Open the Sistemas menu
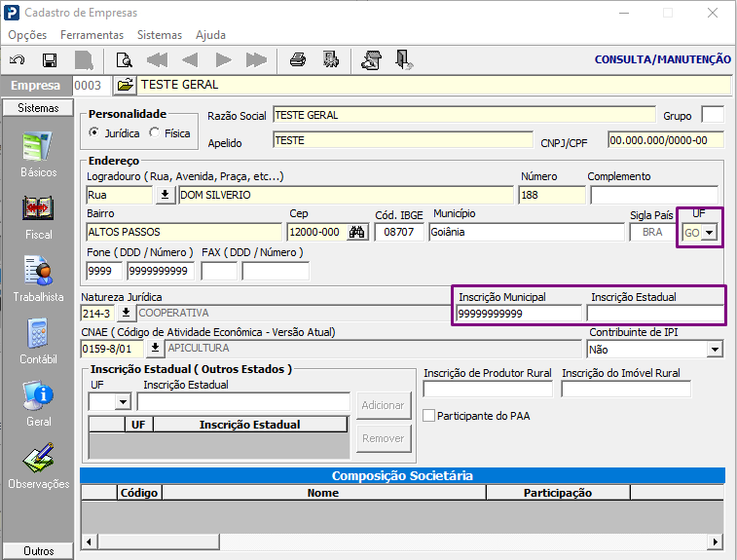Screen dimensions: 737x560 coord(160,35)
